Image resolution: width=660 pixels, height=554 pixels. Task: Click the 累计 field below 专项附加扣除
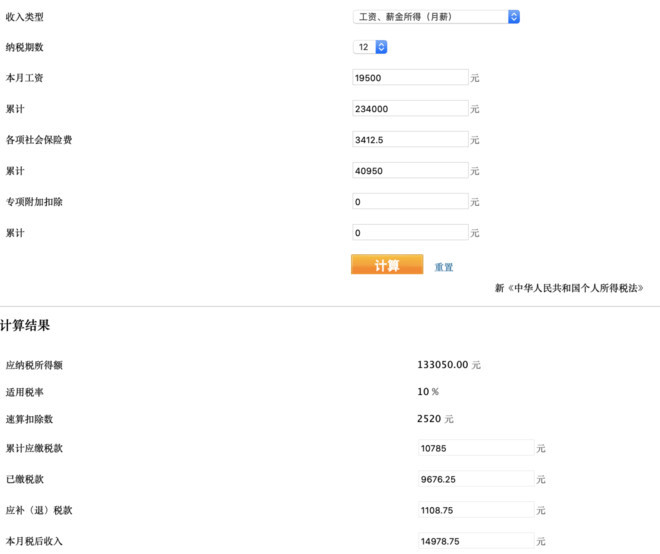point(410,232)
